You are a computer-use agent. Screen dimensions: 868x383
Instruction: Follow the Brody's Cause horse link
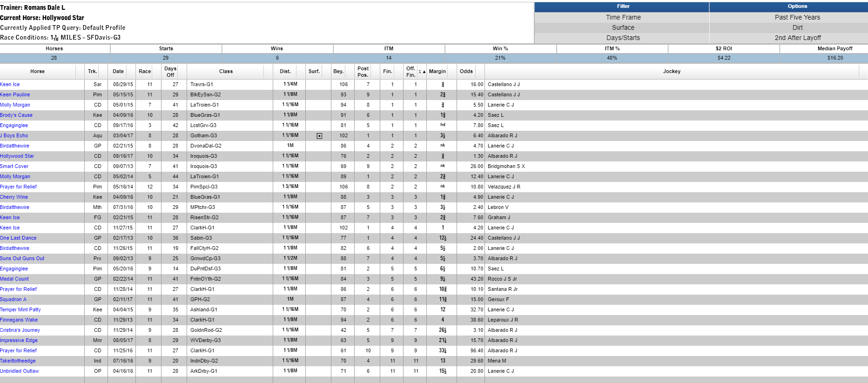16,115
